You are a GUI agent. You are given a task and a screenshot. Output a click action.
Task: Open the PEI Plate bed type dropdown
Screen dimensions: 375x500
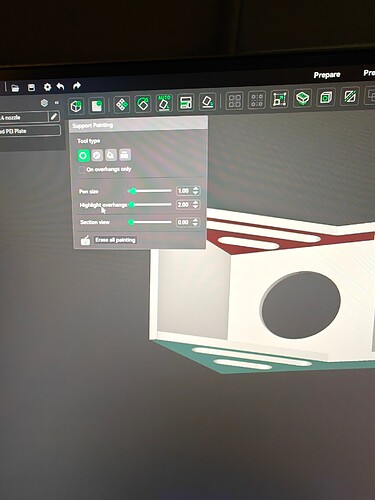(x=30, y=131)
